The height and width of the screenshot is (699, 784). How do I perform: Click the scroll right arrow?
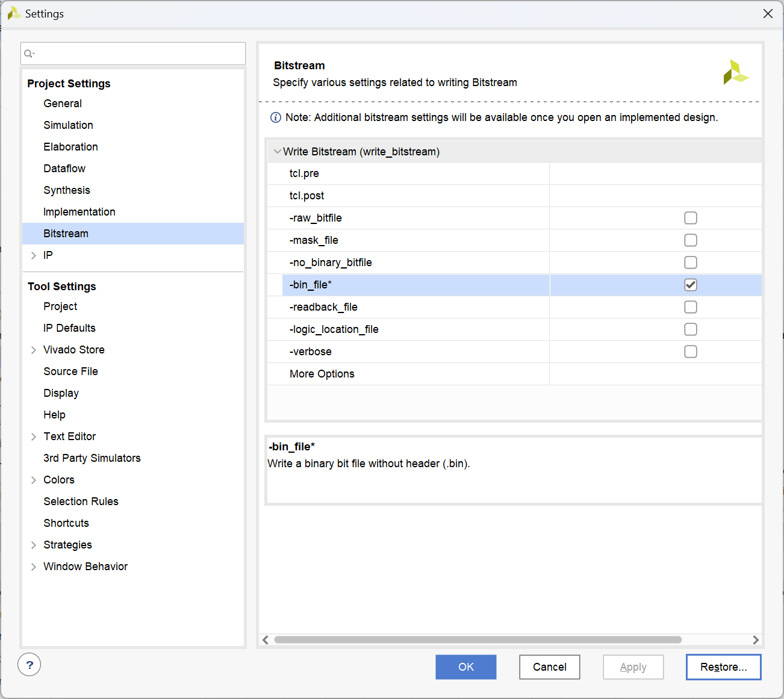[756, 640]
